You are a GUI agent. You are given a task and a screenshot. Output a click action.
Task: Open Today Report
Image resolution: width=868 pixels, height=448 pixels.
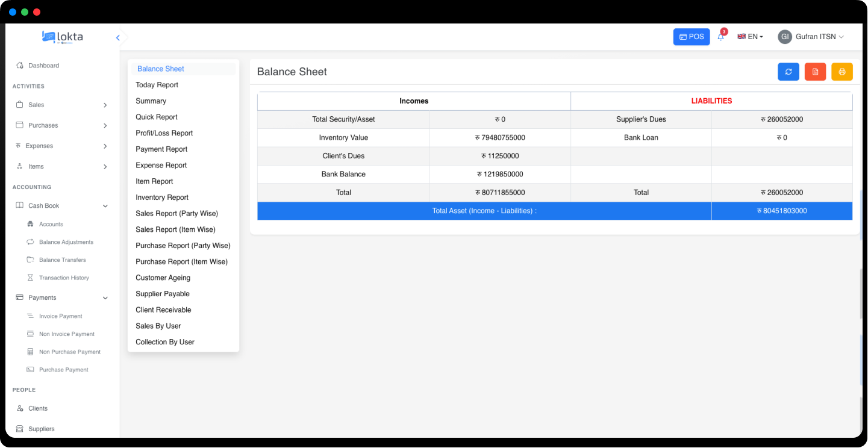157,85
